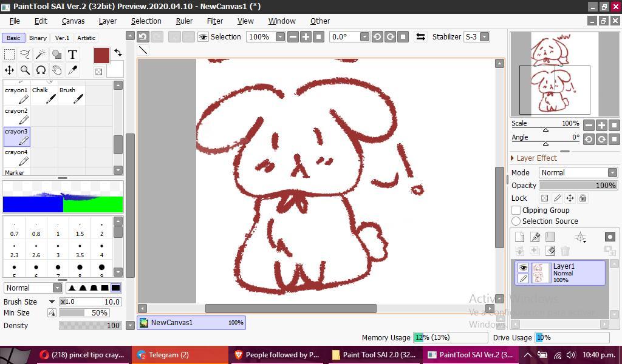Zoom in using the toolbar plus button

tap(306, 37)
